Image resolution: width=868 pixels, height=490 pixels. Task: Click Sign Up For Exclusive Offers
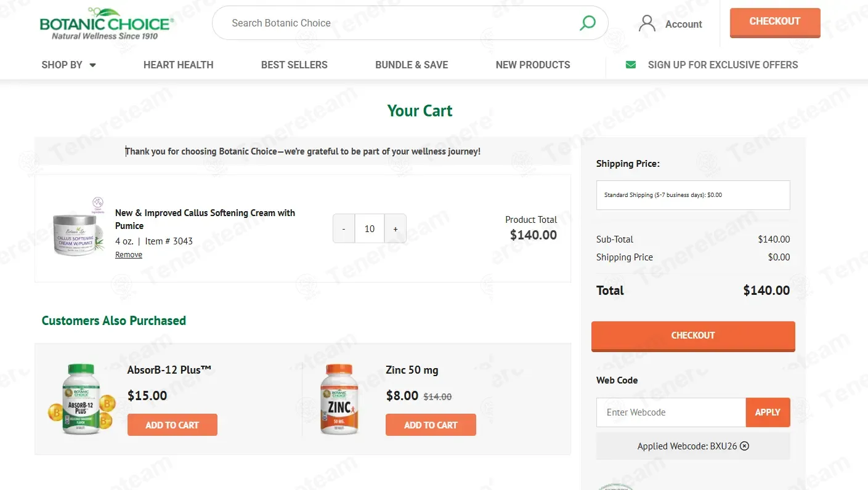[723, 65]
